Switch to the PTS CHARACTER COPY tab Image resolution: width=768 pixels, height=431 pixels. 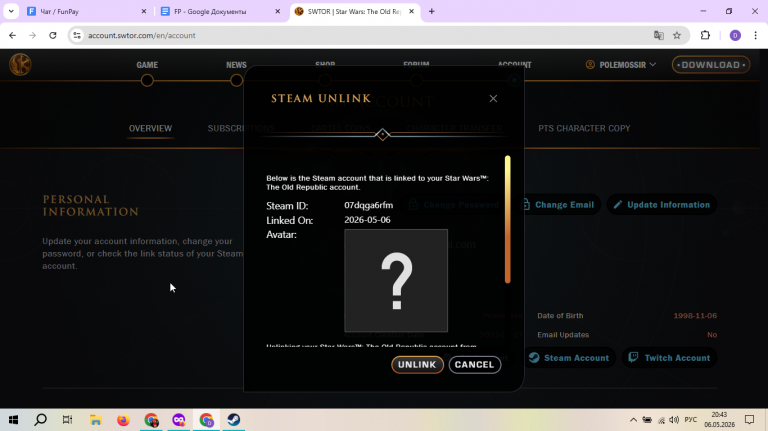tap(584, 128)
